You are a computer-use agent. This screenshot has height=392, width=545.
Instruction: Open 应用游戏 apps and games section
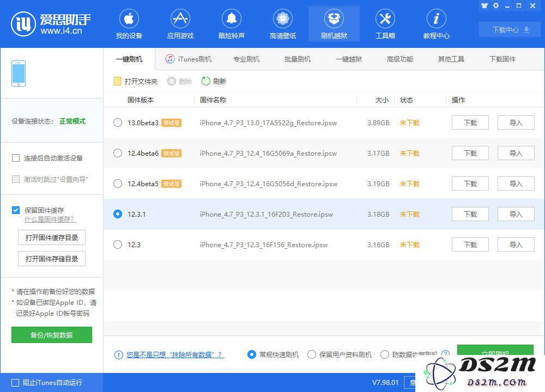click(180, 23)
